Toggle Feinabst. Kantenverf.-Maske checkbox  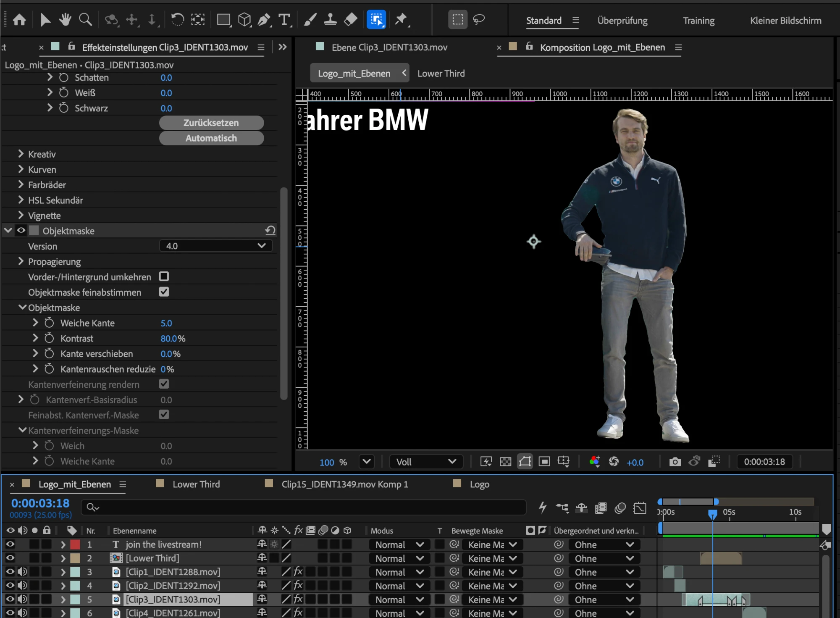coord(164,415)
